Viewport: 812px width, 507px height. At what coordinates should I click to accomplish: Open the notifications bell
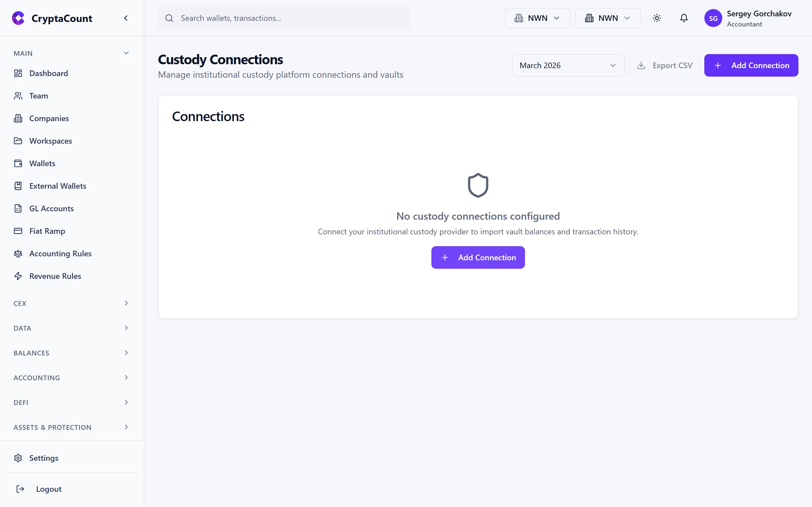[684, 18]
